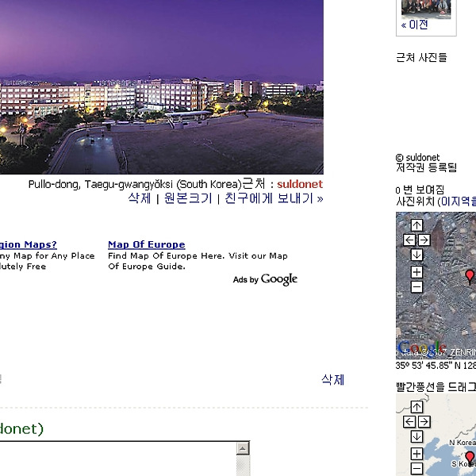
Task: Click red marker on lower Korea map
Action: click(x=470, y=457)
